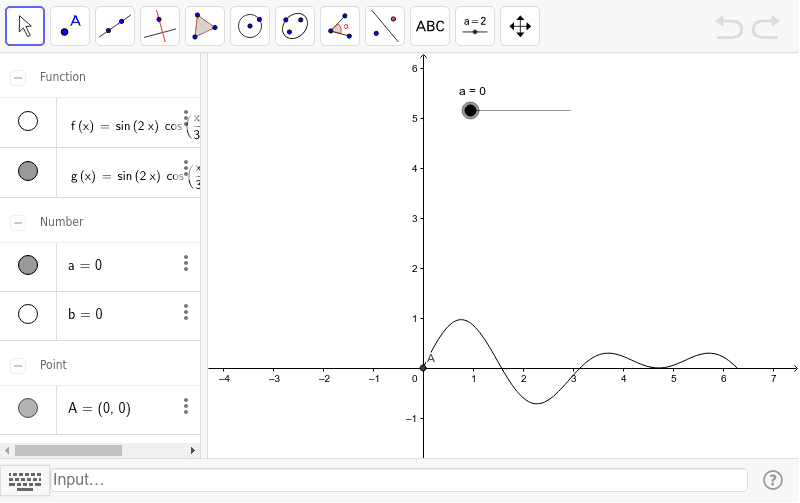800x503 pixels.
Task: Select the Line through two points tool
Action: (x=115, y=26)
